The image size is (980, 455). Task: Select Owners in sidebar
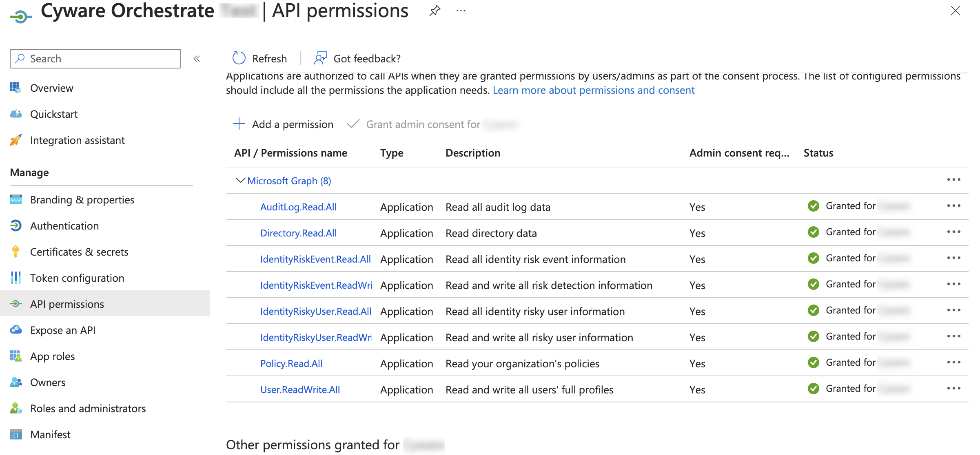(48, 382)
